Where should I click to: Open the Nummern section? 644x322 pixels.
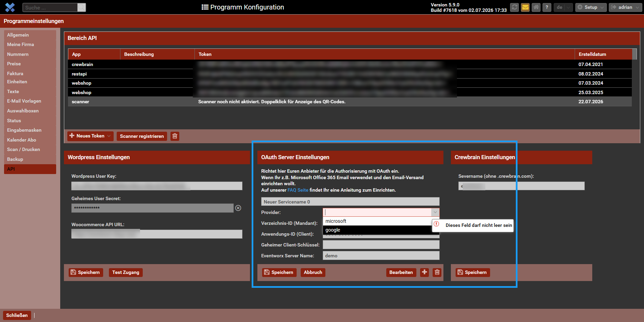coord(30,54)
